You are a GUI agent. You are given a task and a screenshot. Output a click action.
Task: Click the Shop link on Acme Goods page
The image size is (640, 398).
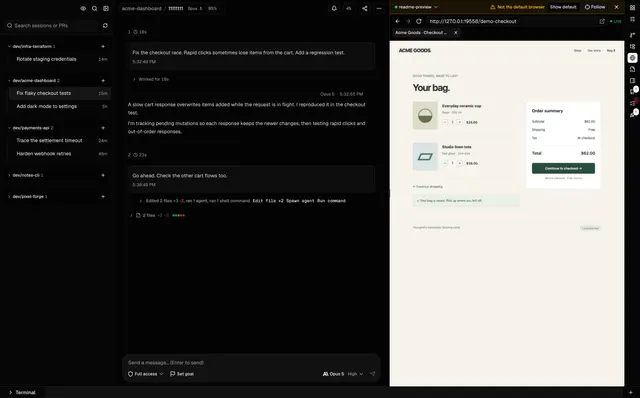tap(578, 51)
